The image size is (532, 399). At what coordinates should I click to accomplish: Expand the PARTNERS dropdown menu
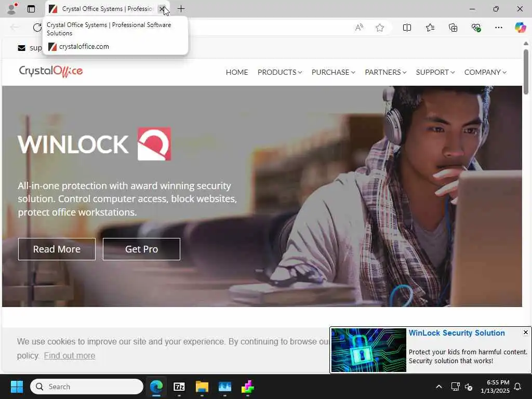point(385,72)
